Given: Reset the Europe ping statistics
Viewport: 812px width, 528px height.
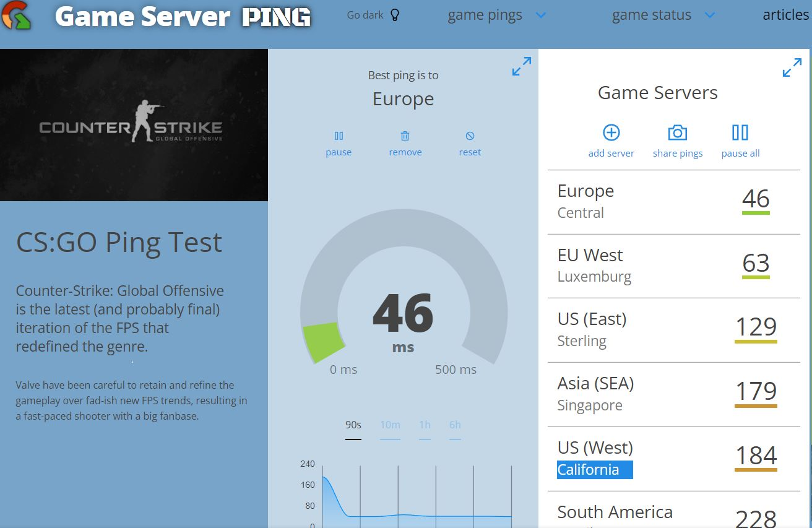Looking at the screenshot, I should click(470, 144).
